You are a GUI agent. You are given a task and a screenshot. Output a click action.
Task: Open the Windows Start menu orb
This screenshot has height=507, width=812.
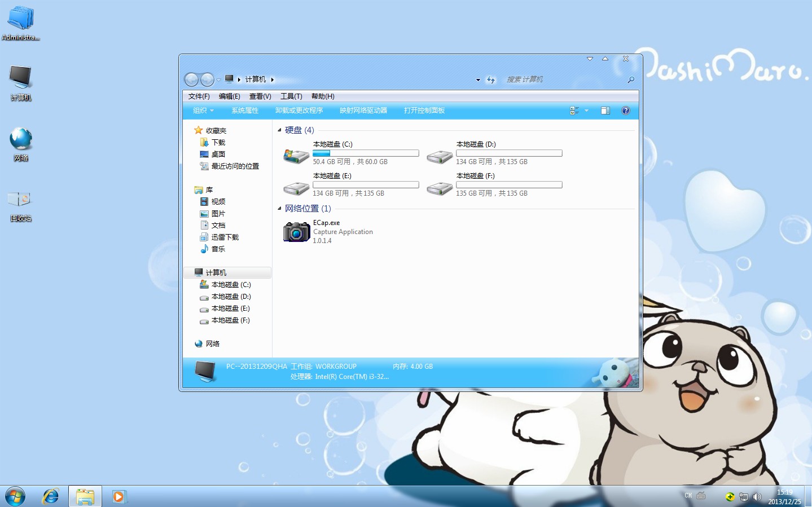(x=15, y=496)
